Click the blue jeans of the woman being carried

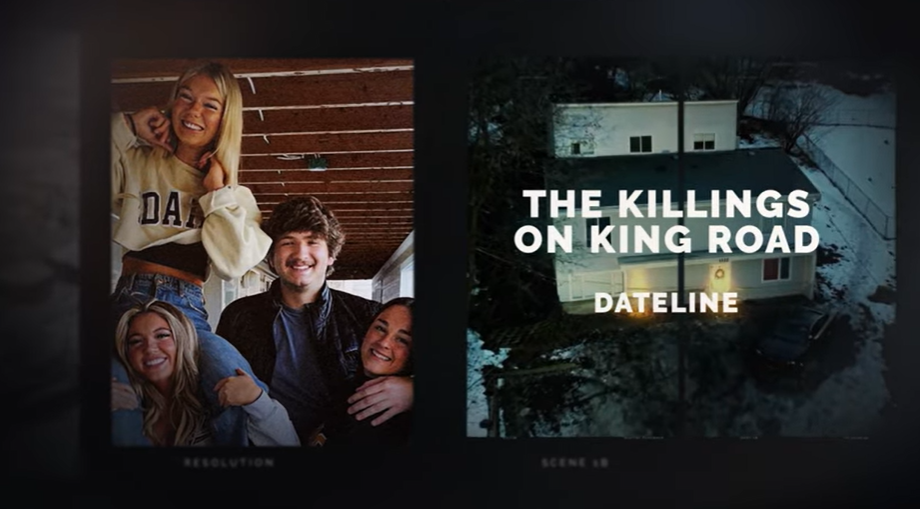[x=176, y=317]
